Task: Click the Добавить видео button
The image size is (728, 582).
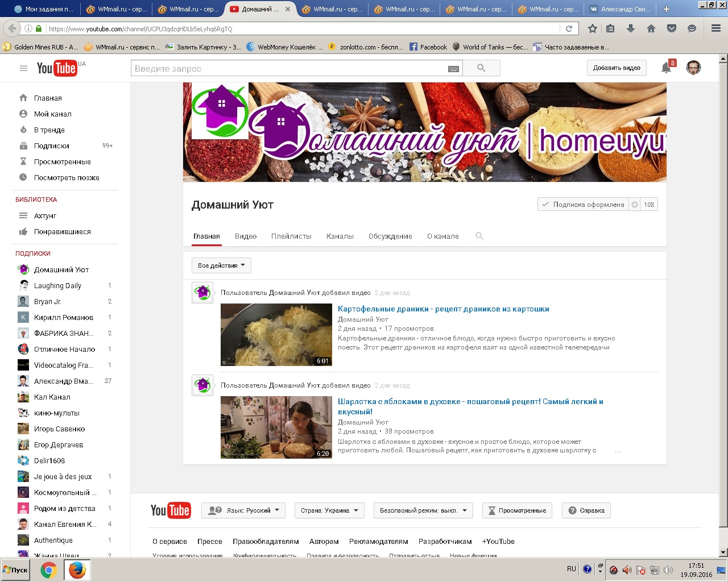Action: [617, 68]
